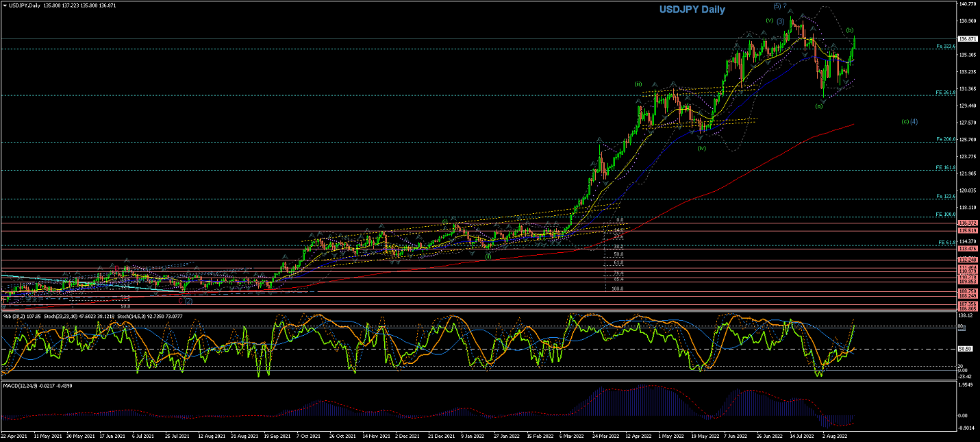This screenshot has height=442, width=980.
Task: Click the green (iv) wave label
Action: click(701, 147)
